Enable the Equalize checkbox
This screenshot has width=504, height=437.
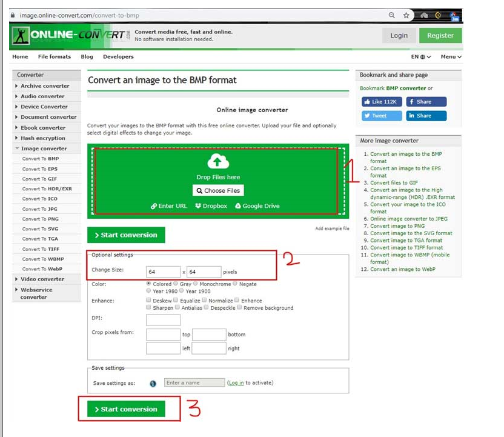coord(176,300)
